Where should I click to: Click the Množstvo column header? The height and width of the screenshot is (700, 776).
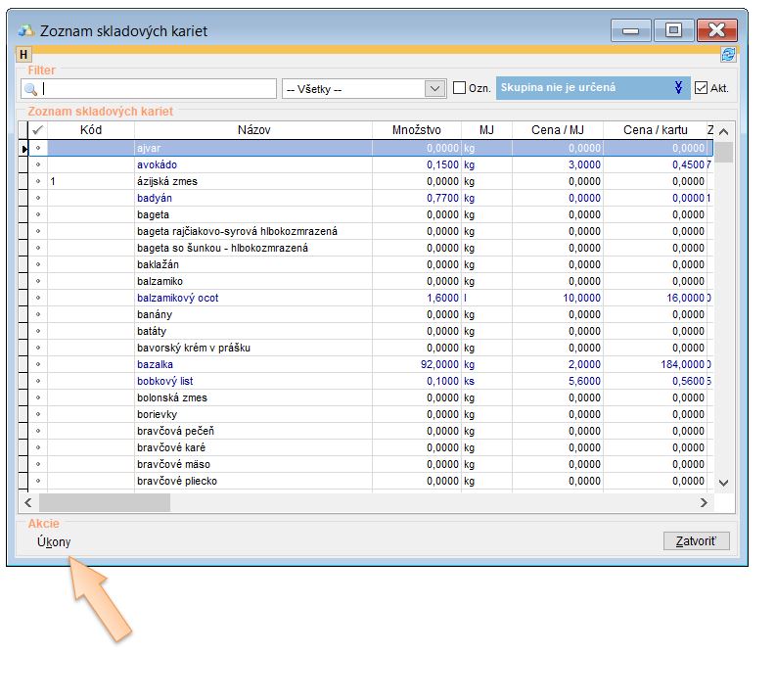pos(417,130)
